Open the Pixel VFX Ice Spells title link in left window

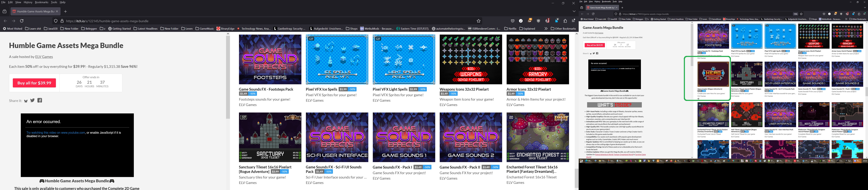click(x=321, y=89)
